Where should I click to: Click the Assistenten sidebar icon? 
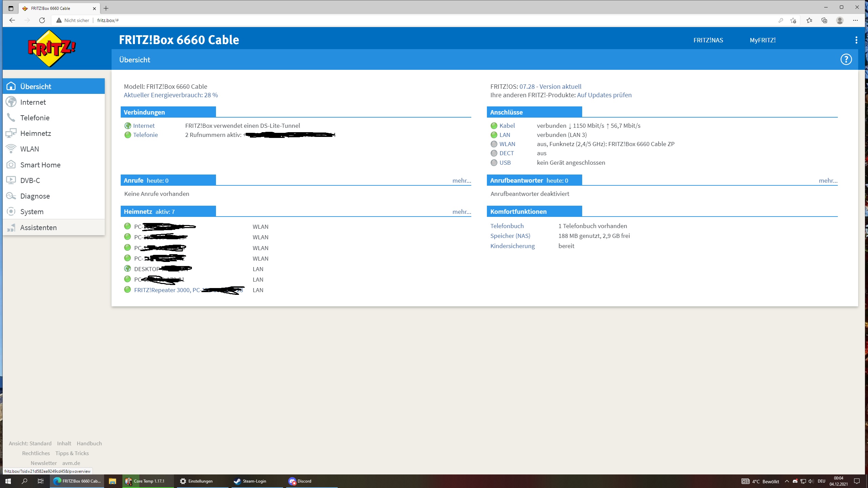11,227
